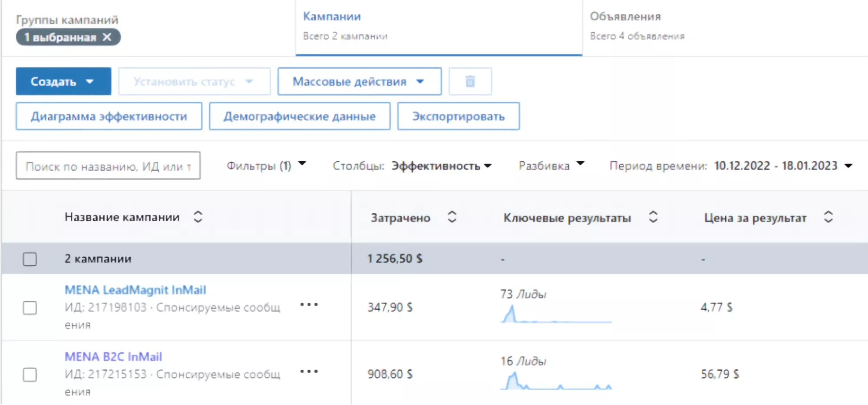868x405 pixels.
Task: Remove the '1 выбранная' campaign group filter
Action: 107,37
